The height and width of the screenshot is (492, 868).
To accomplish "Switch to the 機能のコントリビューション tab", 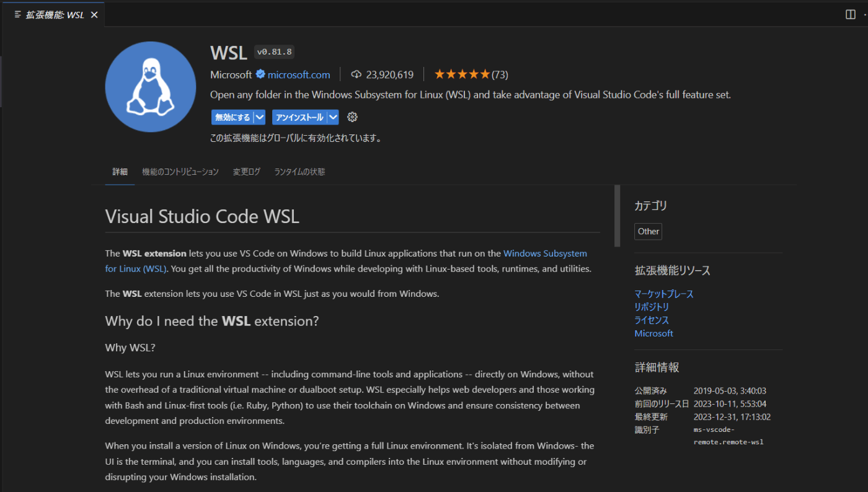I will pyautogui.click(x=180, y=172).
